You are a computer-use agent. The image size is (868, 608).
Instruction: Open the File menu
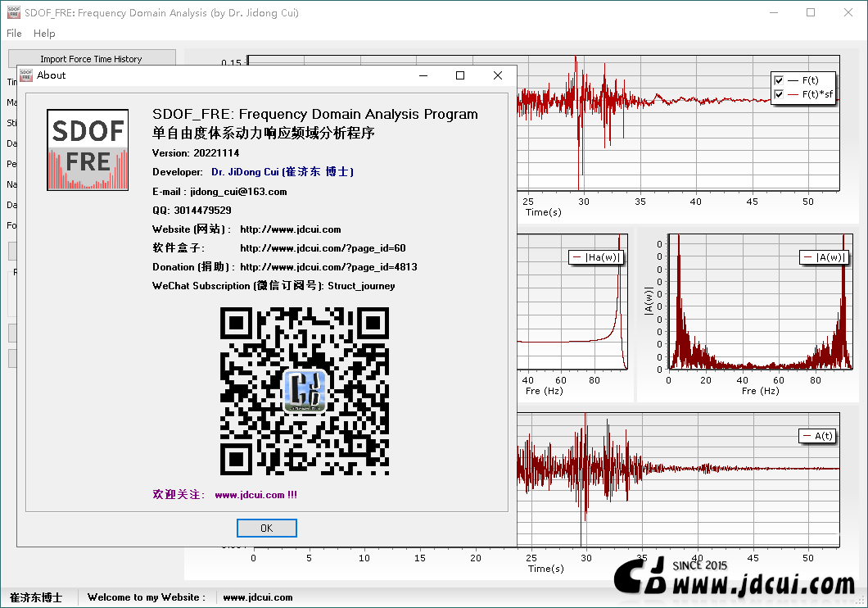tap(14, 34)
